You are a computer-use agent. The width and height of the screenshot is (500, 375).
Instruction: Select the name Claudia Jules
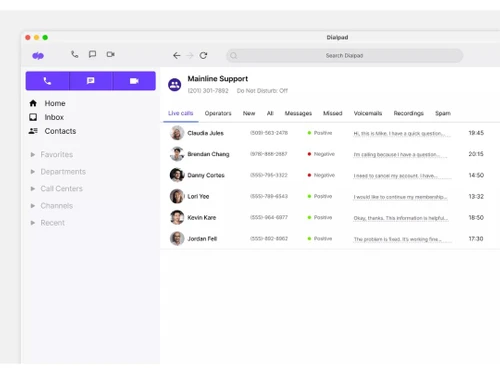[x=205, y=133]
